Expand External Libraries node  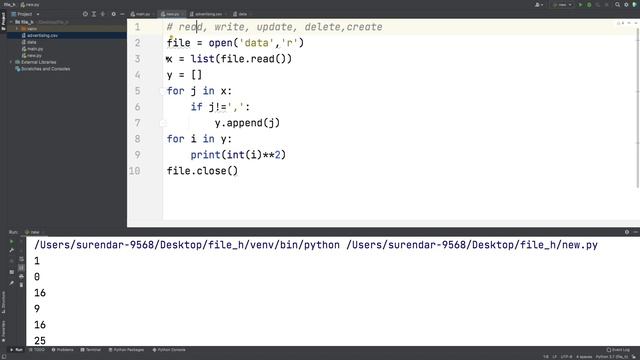coord(11,62)
